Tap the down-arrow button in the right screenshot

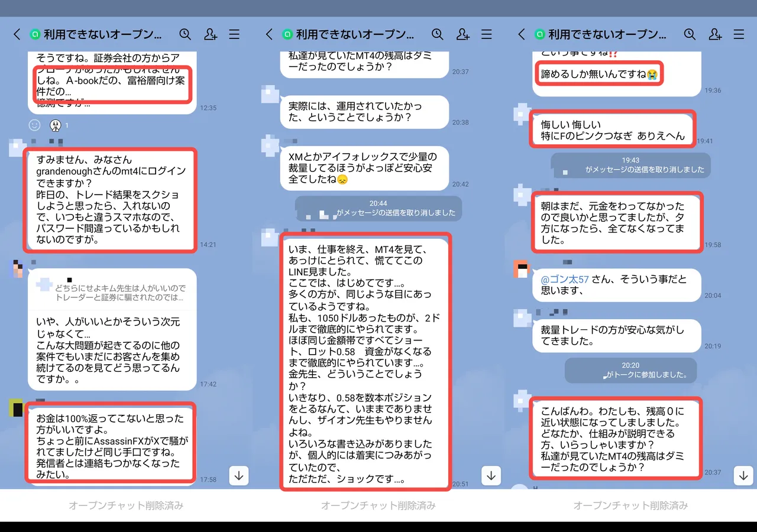[x=743, y=475]
